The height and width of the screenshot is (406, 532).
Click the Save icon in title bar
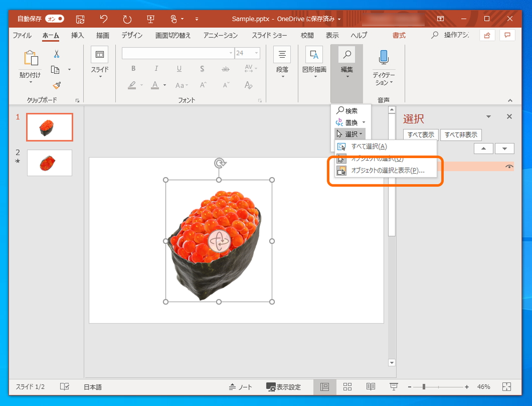point(80,19)
